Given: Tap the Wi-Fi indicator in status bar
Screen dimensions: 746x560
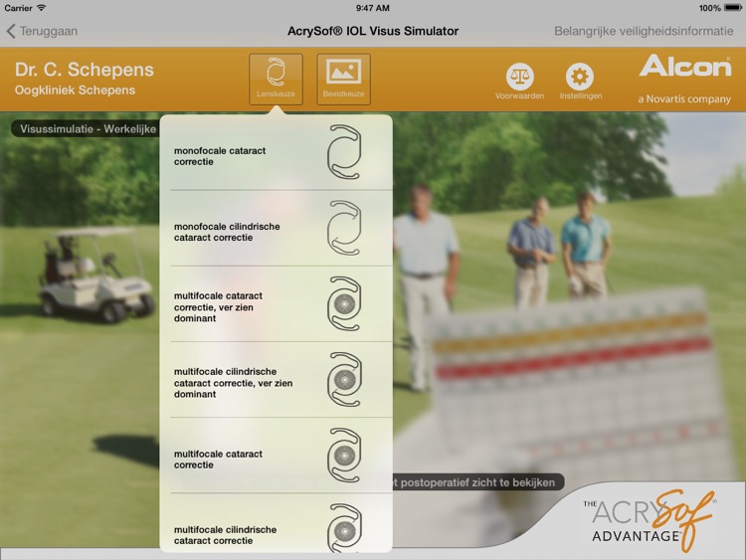Looking at the screenshot, I should [x=42, y=8].
